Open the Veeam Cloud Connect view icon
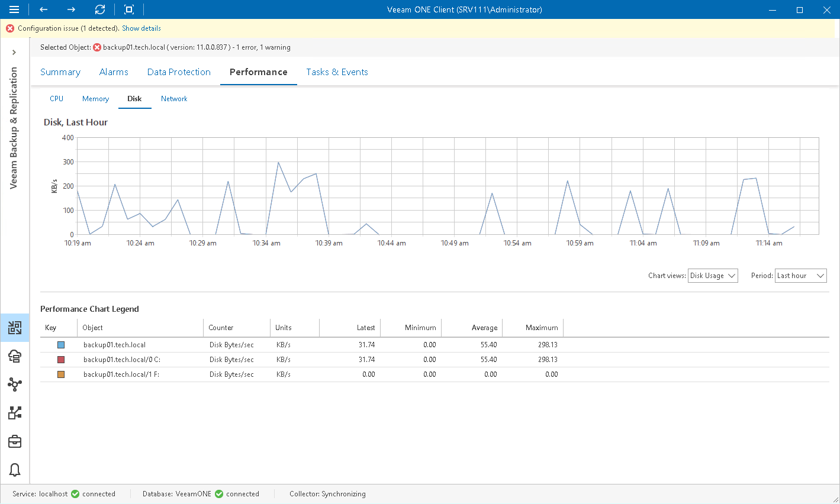The height and width of the screenshot is (504, 840). pos(15,356)
